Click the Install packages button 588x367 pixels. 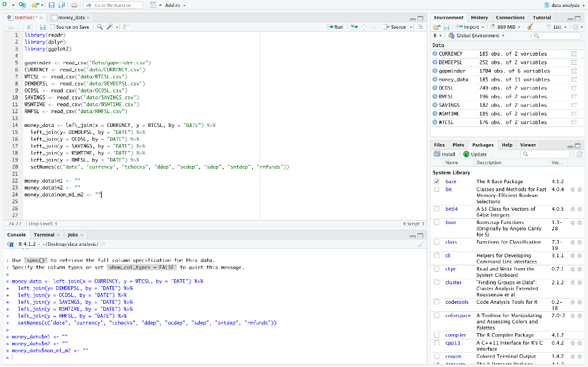pyautogui.click(x=445, y=154)
